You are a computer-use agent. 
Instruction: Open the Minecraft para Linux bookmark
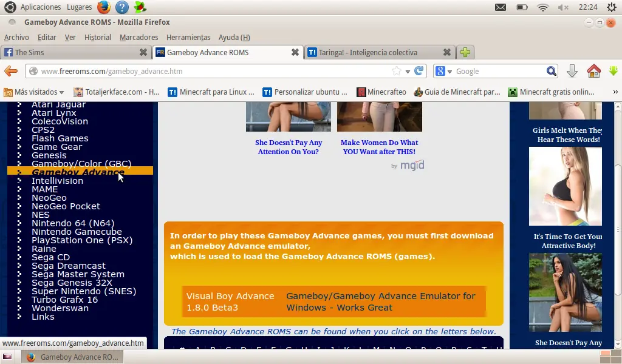point(211,92)
